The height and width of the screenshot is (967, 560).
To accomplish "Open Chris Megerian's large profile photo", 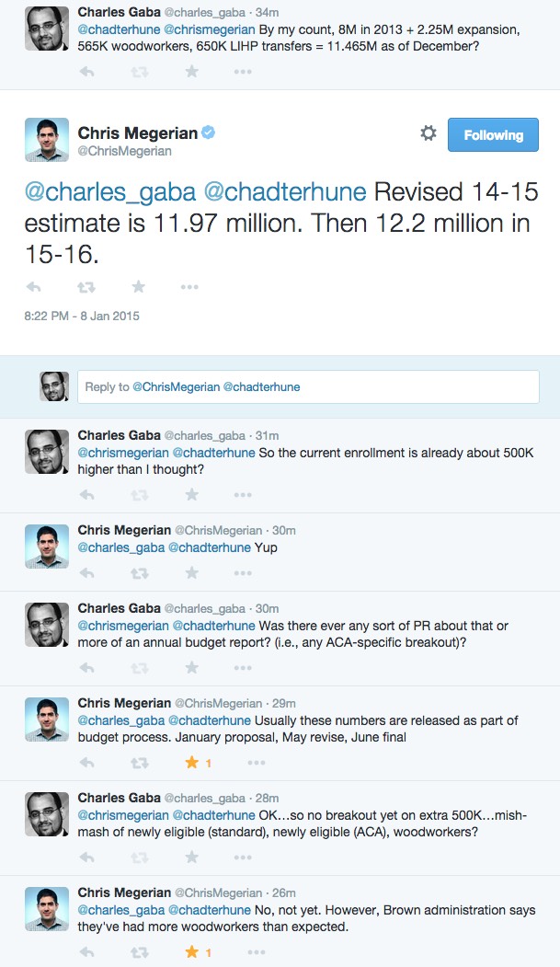I will [x=47, y=140].
